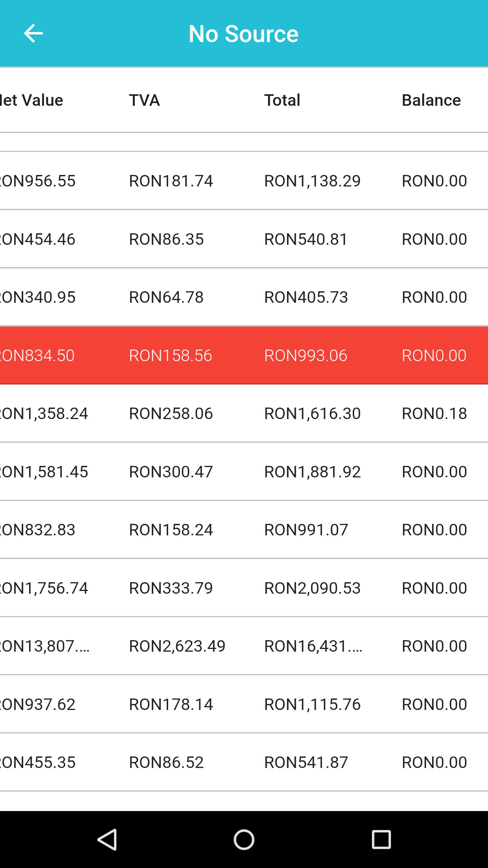Sort by the Total column header
The height and width of the screenshot is (868, 488).
(282, 100)
